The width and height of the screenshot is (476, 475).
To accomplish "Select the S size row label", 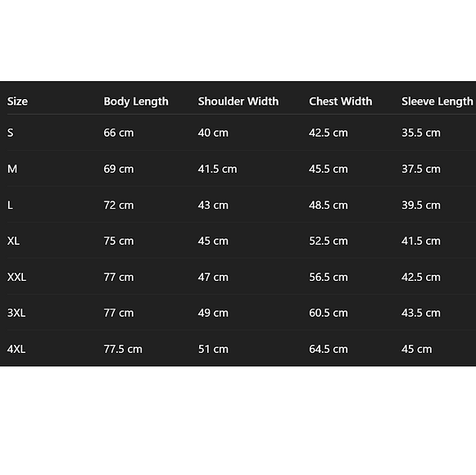I will point(11,133).
